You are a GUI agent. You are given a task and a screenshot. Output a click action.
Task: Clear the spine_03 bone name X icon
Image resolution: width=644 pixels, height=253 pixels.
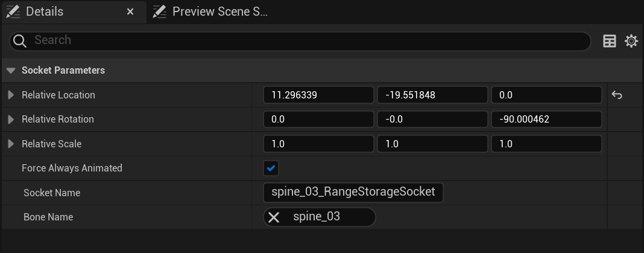click(x=274, y=217)
